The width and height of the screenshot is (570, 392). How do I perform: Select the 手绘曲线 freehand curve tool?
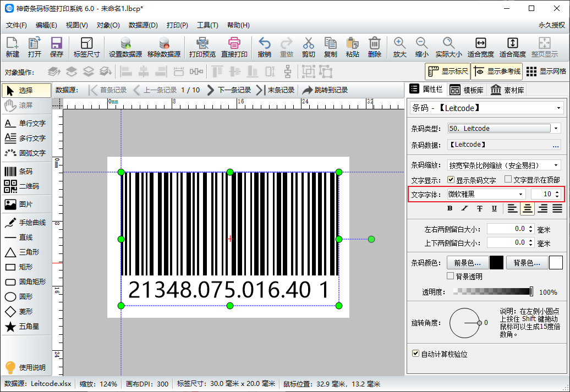click(26, 222)
